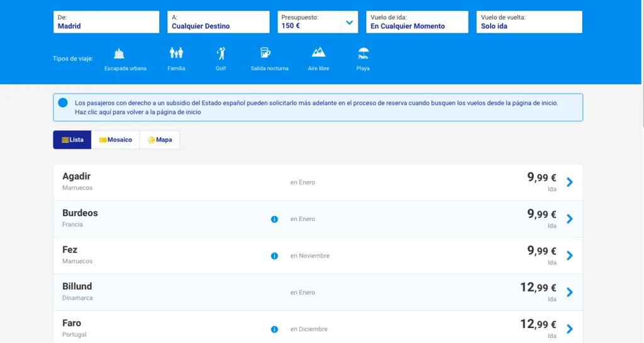Click the Billund 12,99 € price
644x343 pixels.
tap(538, 287)
